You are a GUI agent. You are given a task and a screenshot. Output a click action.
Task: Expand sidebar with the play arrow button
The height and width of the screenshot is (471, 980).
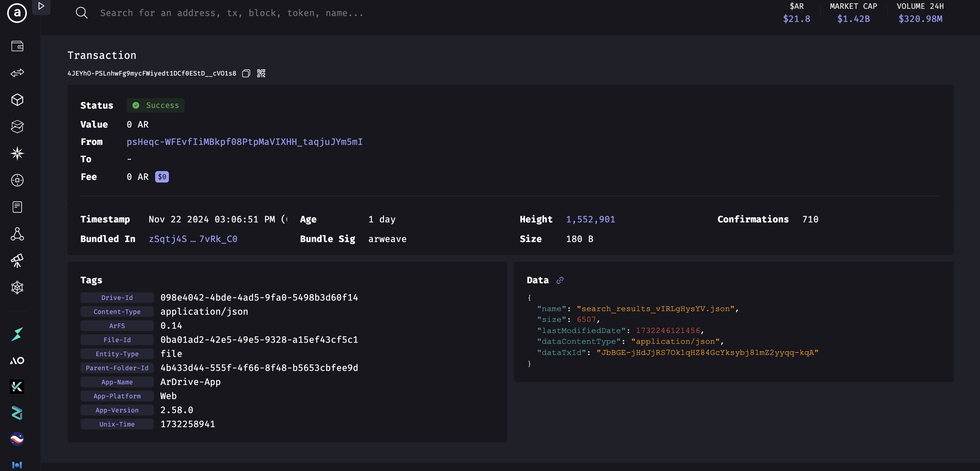pyautogui.click(x=41, y=6)
